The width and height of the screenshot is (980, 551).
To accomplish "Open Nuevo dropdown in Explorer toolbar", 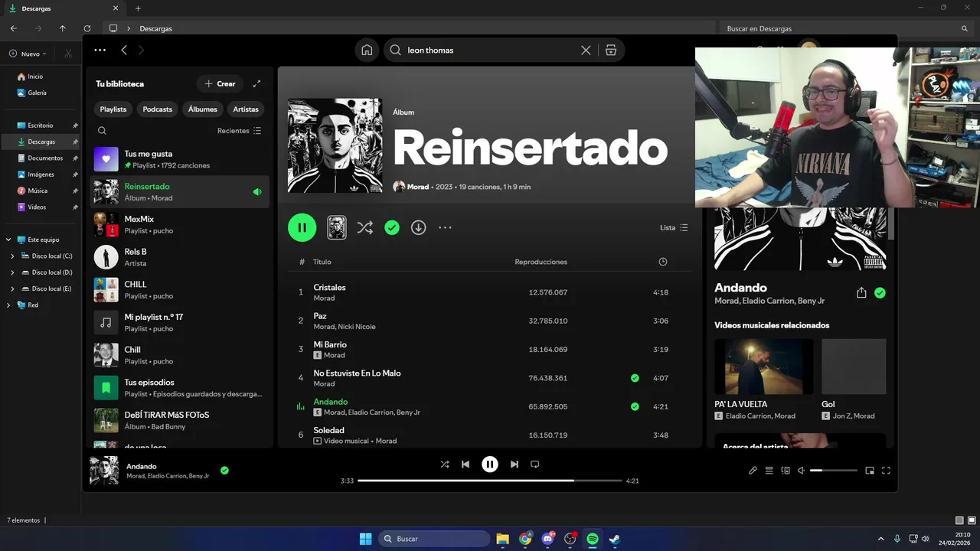I will [x=28, y=54].
